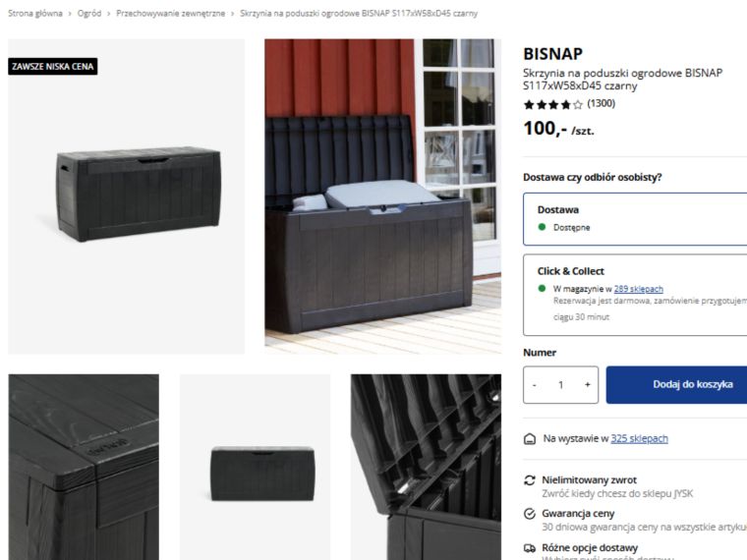Click the quantity number input field

[x=560, y=385]
